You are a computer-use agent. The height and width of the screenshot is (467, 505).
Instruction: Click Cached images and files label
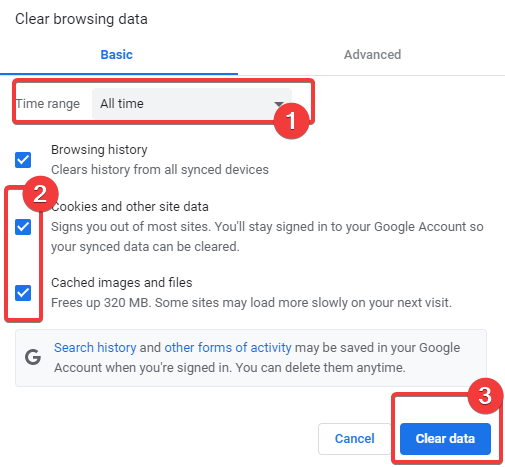tap(122, 283)
